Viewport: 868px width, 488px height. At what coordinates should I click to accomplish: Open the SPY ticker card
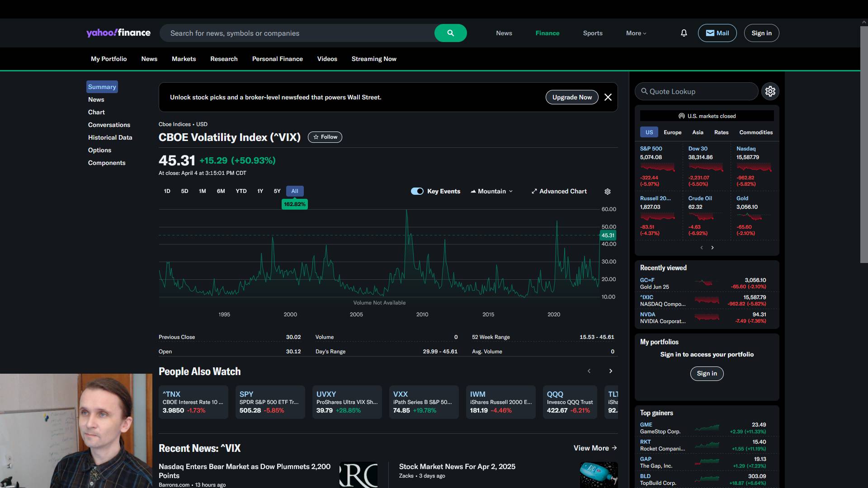tap(270, 402)
